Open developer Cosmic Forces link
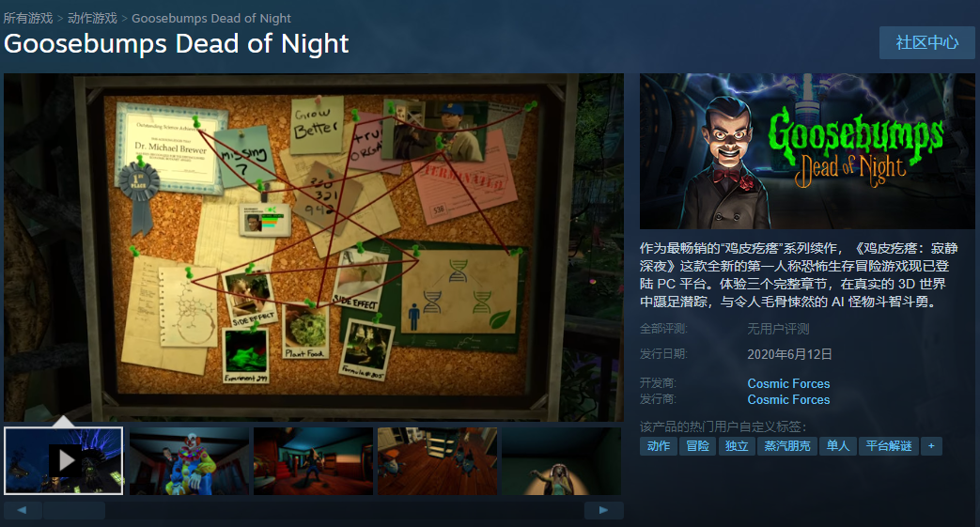Image resolution: width=980 pixels, height=527 pixels. click(x=788, y=383)
